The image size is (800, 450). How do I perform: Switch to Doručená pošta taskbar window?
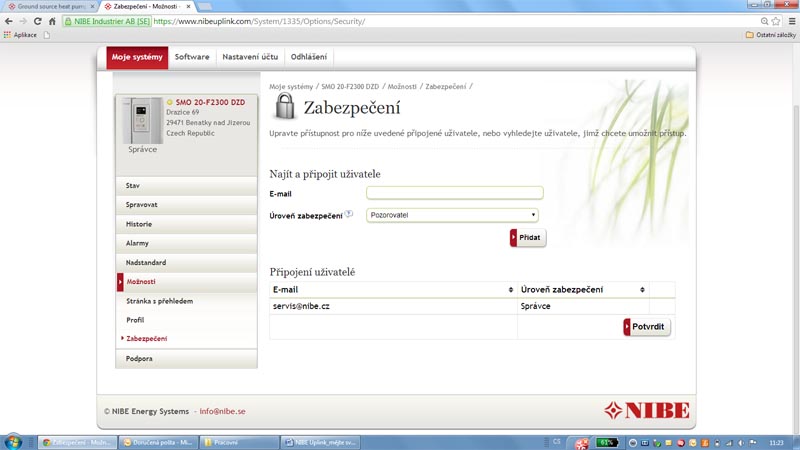point(159,442)
